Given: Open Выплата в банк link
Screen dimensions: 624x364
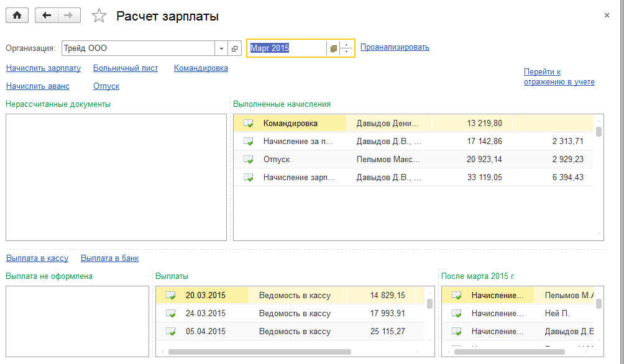Looking at the screenshot, I should 109,258.
